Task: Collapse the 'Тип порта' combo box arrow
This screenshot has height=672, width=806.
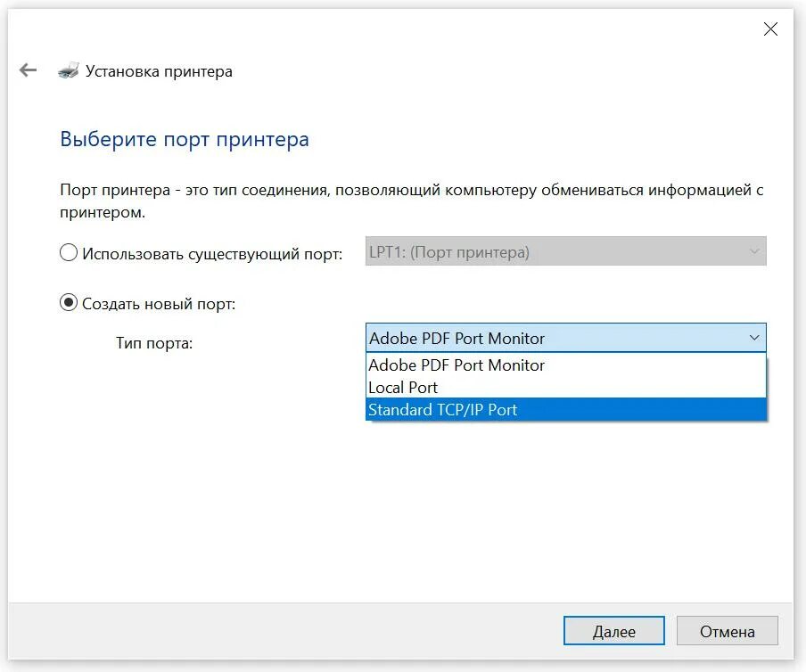Action: pos(753,338)
